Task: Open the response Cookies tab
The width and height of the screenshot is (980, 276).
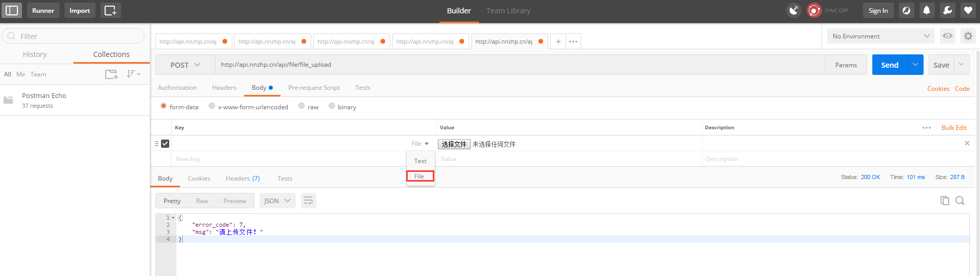Action: 199,179
